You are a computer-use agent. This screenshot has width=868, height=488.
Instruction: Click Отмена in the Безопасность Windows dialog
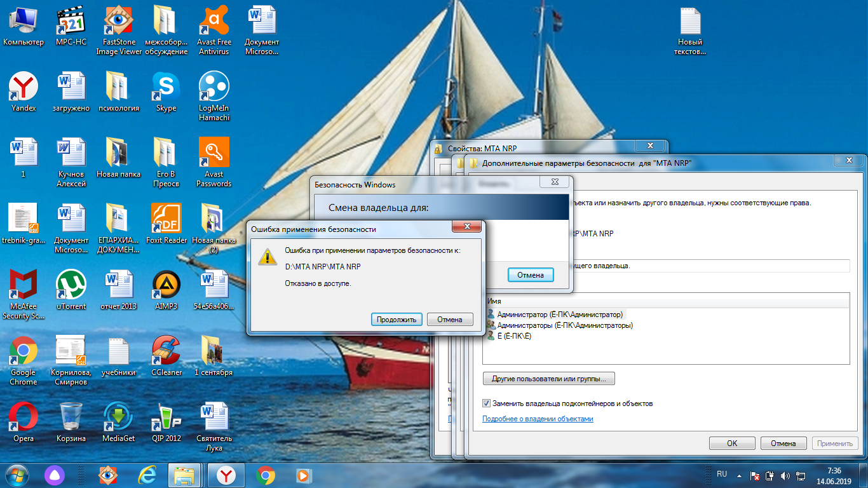click(x=531, y=275)
